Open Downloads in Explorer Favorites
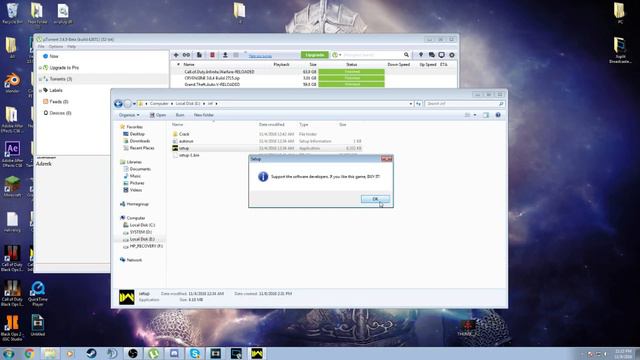Viewport: 640px width, 360px height. tap(140, 141)
